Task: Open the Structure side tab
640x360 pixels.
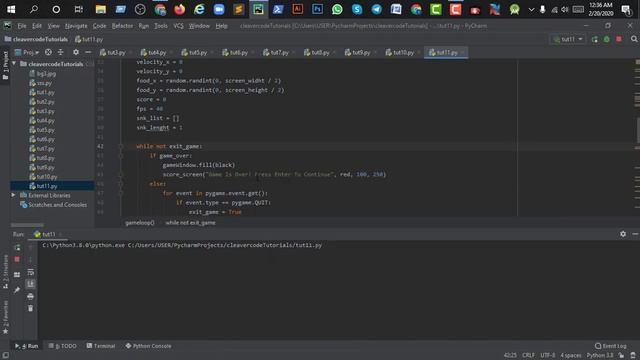Action: point(5,271)
